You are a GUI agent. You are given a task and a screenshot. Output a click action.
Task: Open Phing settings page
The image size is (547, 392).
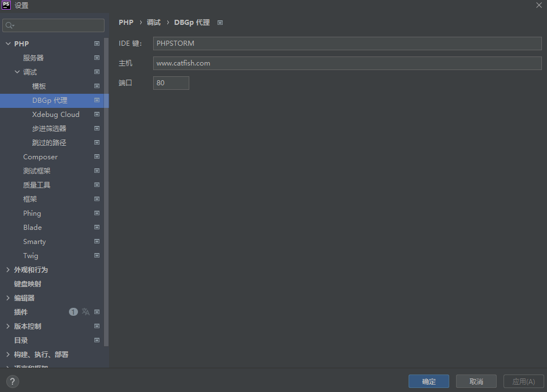(x=32, y=214)
